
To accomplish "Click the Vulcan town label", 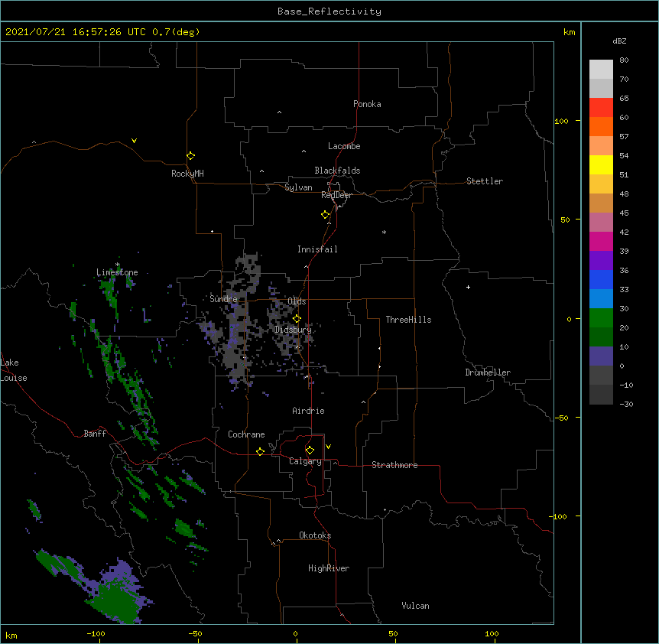I will tap(415, 606).
